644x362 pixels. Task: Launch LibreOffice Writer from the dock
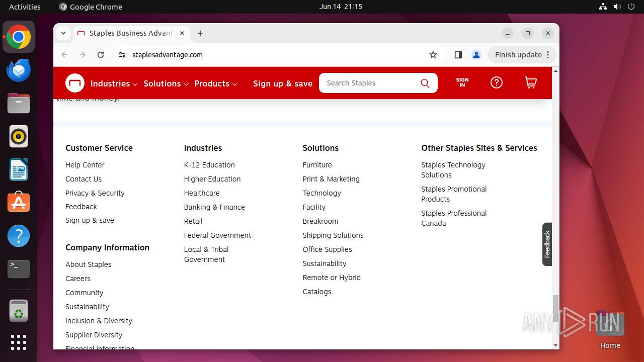[19, 169]
